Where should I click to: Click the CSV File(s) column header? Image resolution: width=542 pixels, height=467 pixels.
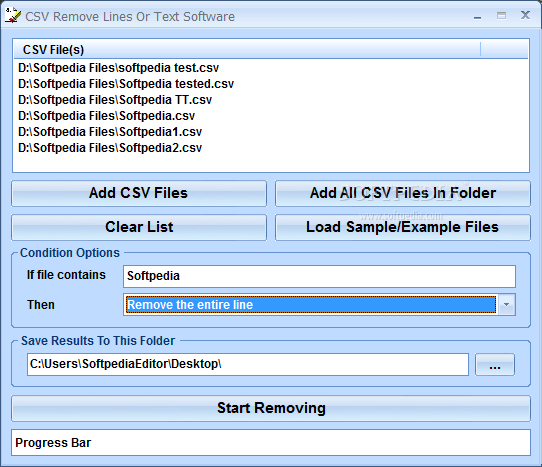(247, 49)
